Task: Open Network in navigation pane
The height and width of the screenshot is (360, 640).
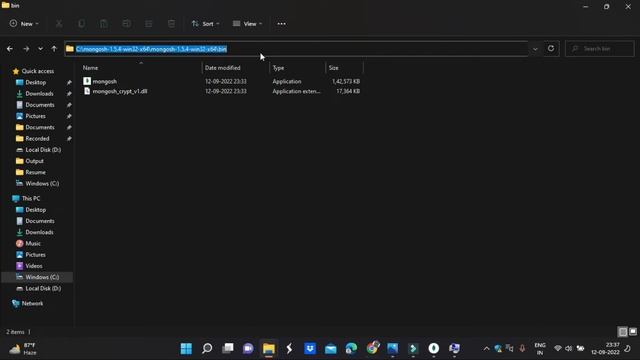Action: [x=32, y=303]
